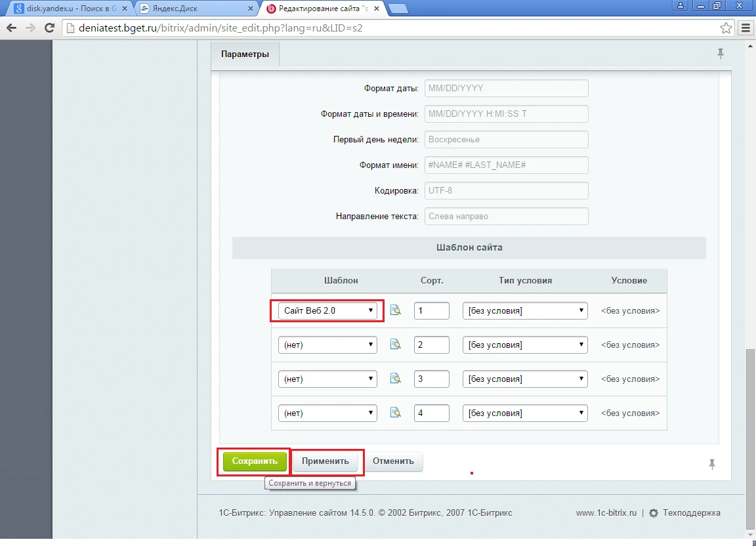Viewport: 756px width, 546px height.
Task: Click template preview icon in fourth row
Action: (x=395, y=413)
